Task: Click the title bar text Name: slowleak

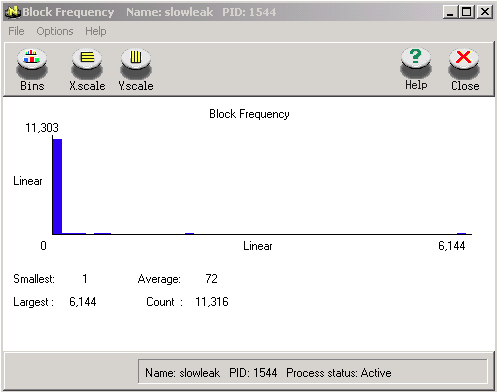Action: click(x=169, y=12)
